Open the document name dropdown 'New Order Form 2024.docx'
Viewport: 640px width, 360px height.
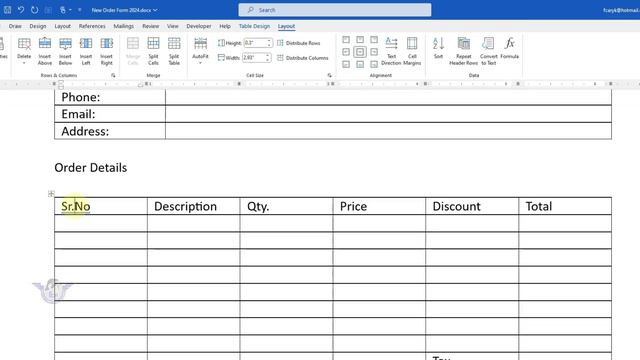pyautogui.click(x=124, y=10)
